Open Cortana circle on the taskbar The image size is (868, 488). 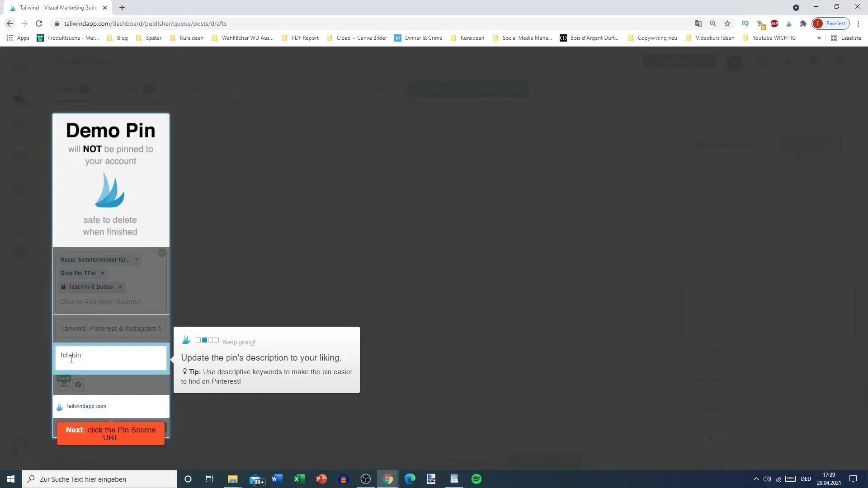pyautogui.click(x=188, y=479)
